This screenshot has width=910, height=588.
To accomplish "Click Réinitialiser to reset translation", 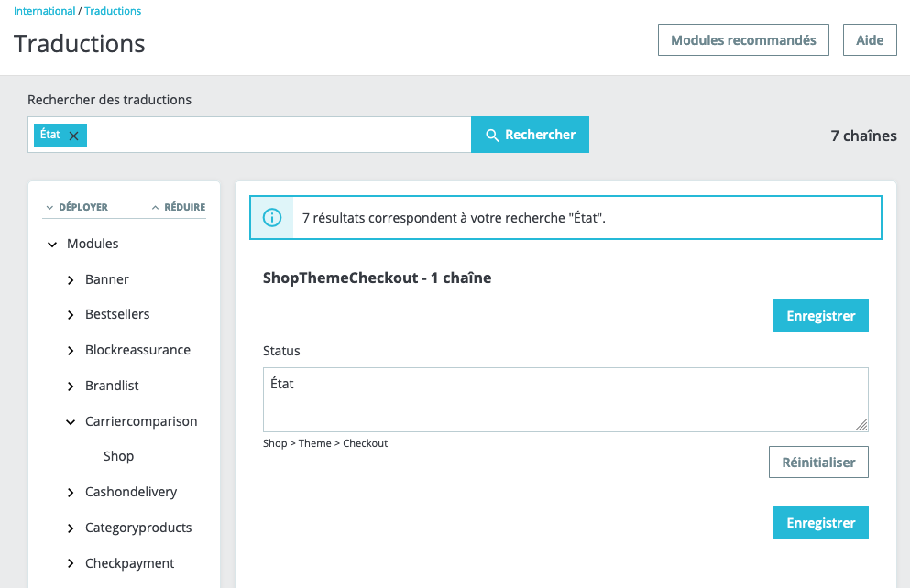I will (x=818, y=463).
